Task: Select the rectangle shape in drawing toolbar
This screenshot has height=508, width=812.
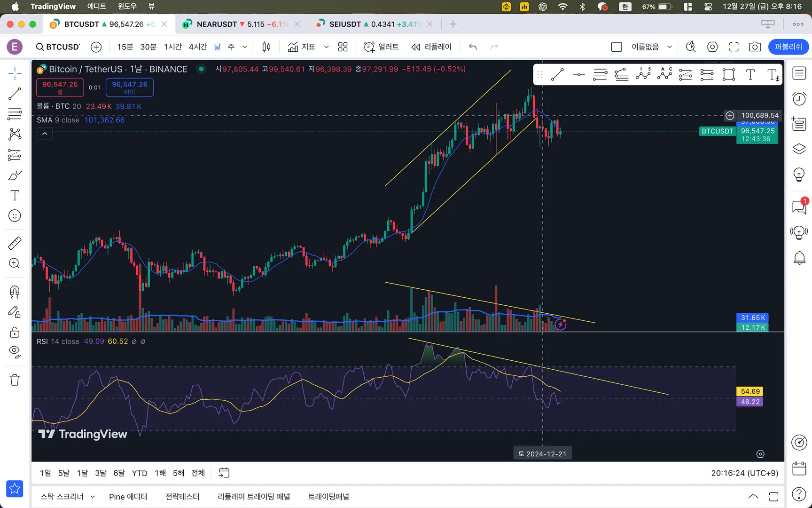Action: pos(729,75)
